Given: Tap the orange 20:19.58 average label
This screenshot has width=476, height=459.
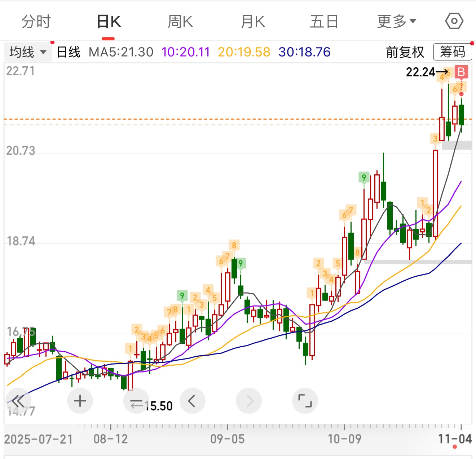Looking at the screenshot, I should pyautogui.click(x=244, y=52).
